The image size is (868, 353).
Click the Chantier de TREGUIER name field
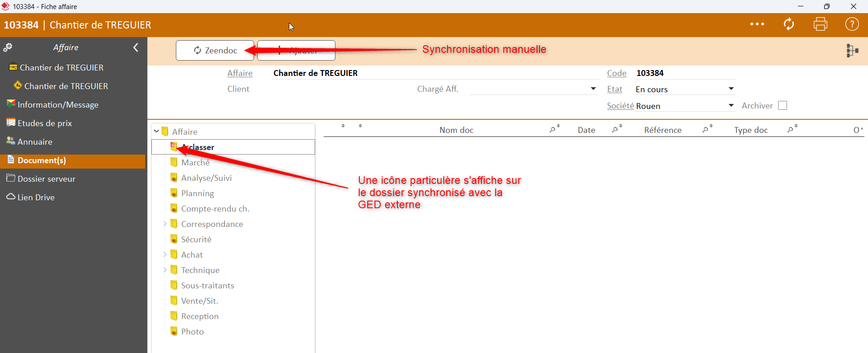435,73
